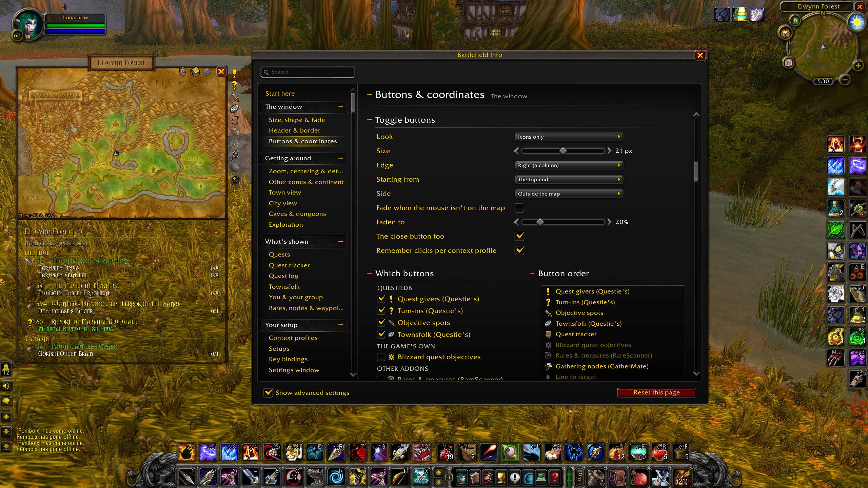Image resolution: width=868 pixels, height=488 pixels.
Task: Open the Look dropdown showing Icons only
Action: (569, 137)
